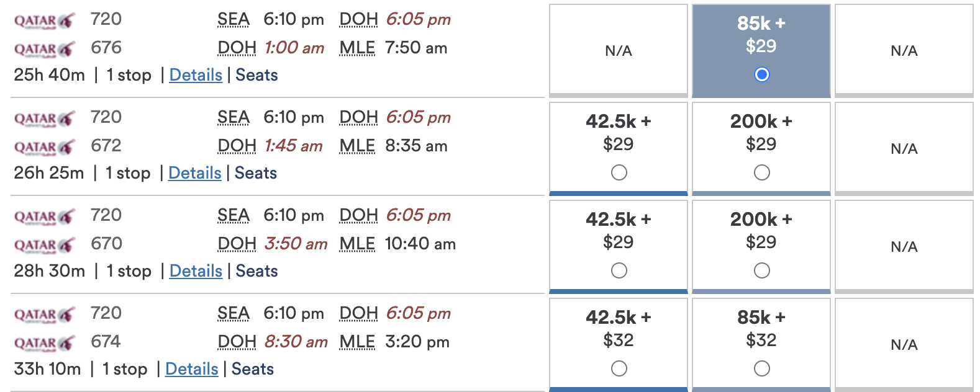Select 200k + $29 fare for flight 670
The height and width of the screenshot is (392, 980).
(761, 270)
